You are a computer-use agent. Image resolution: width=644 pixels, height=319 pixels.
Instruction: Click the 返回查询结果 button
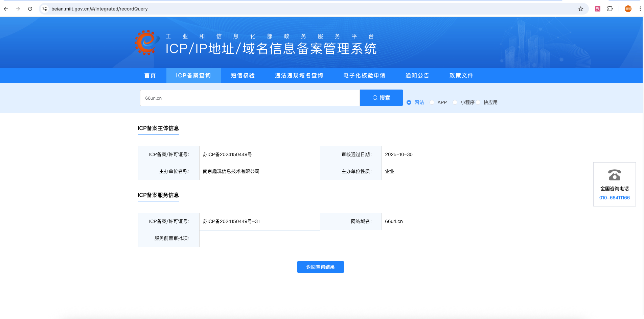tap(320, 267)
